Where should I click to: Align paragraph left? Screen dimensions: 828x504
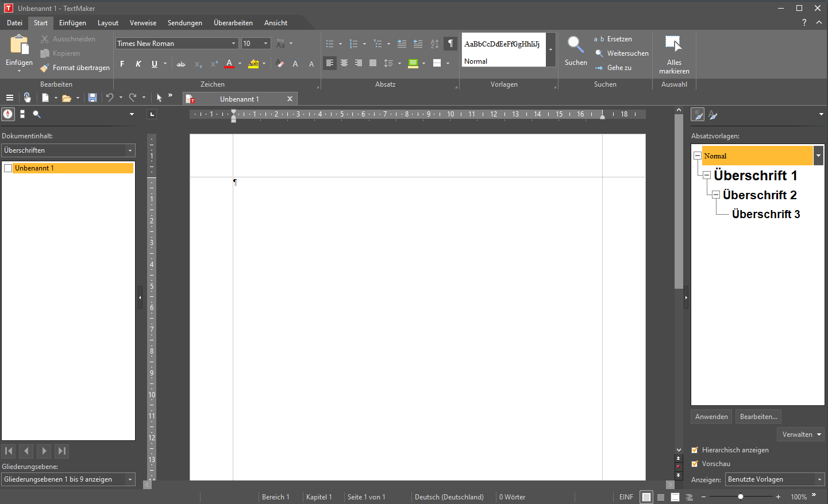pos(329,63)
